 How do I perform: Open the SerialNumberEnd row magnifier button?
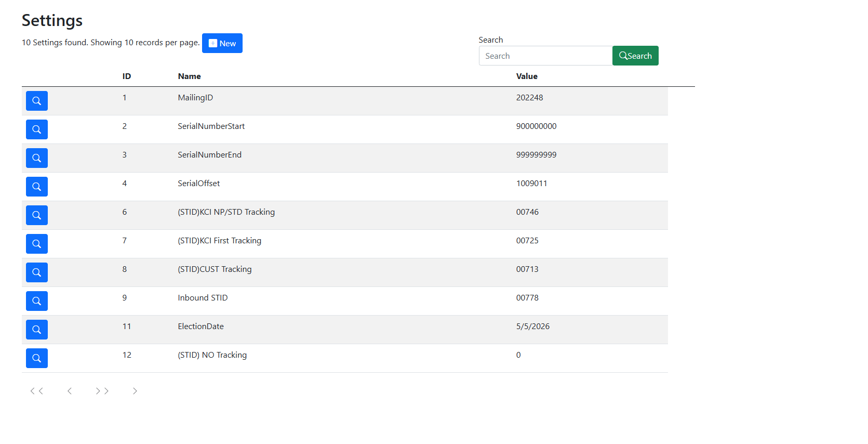pos(36,158)
